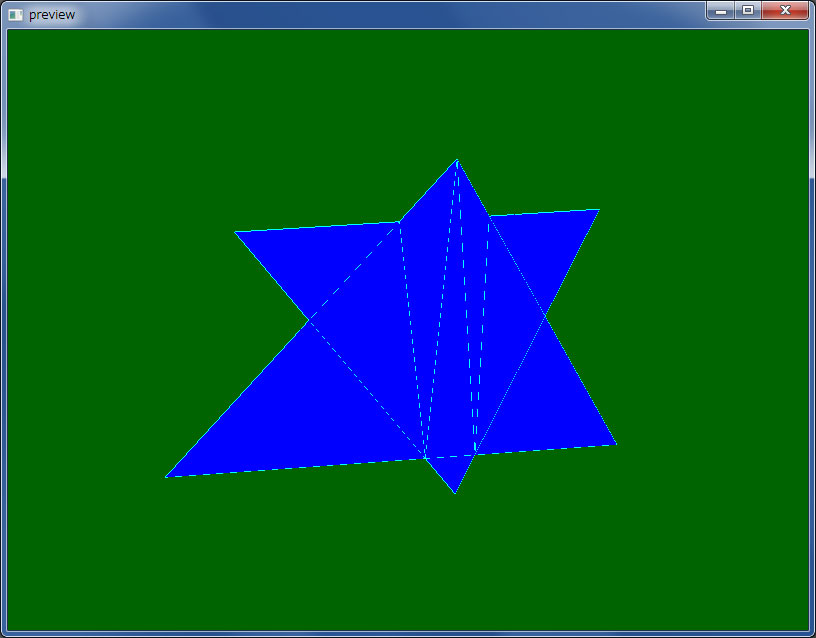Click the right inner notch of the star
Screen dimensions: 816x638
click(x=545, y=316)
